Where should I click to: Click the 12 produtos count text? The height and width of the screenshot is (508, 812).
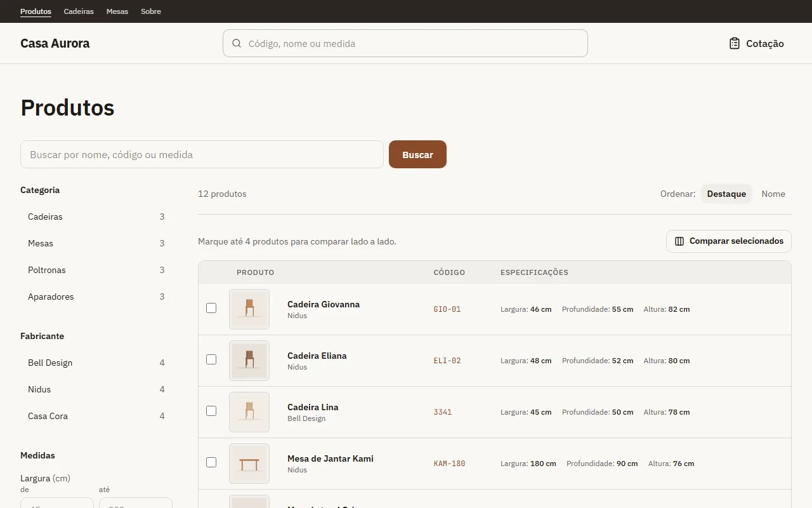point(222,194)
